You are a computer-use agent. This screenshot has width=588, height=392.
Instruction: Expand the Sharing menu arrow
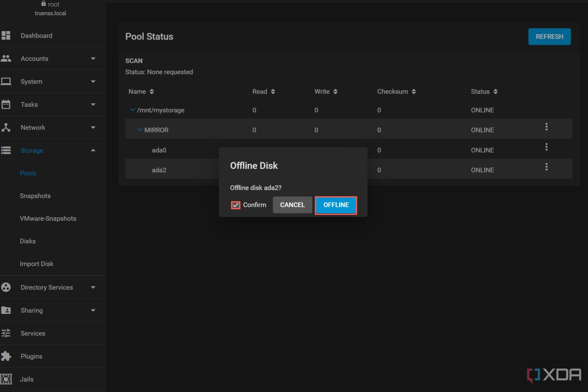[x=93, y=310]
